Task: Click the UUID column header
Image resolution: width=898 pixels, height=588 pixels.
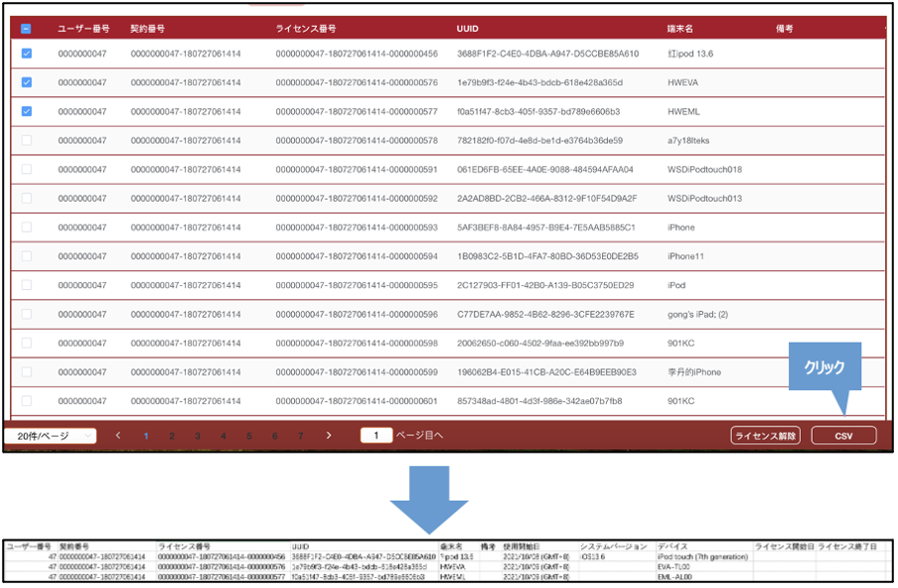Action: [x=467, y=30]
